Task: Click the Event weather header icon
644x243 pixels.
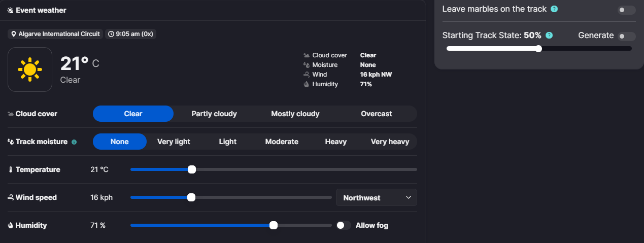Action: pyautogui.click(x=10, y=10)
